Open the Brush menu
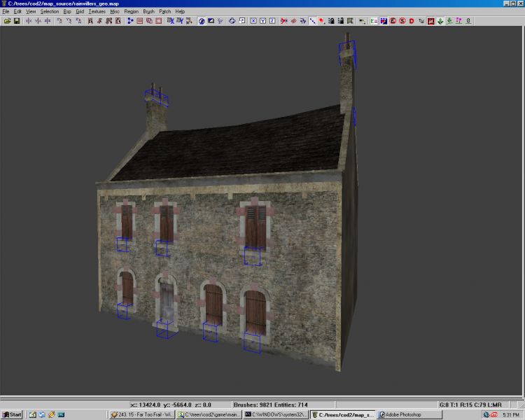Image resolution: width=525 pixels, height=420 pixels. click(x=148, y=11)
